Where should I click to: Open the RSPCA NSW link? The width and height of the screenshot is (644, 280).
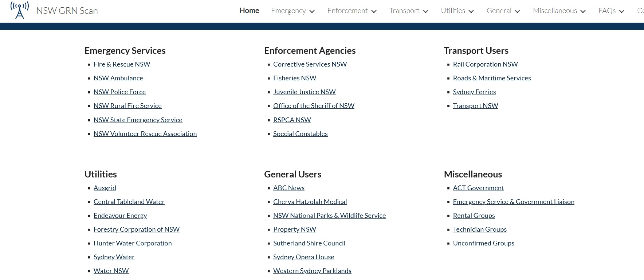[292, 120]
